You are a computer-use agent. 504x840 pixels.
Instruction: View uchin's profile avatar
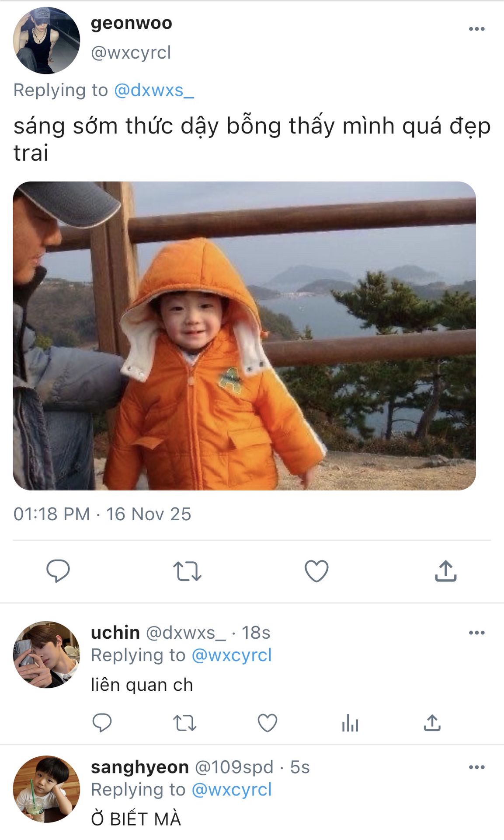pyautogui.click(x=46, y=654)
